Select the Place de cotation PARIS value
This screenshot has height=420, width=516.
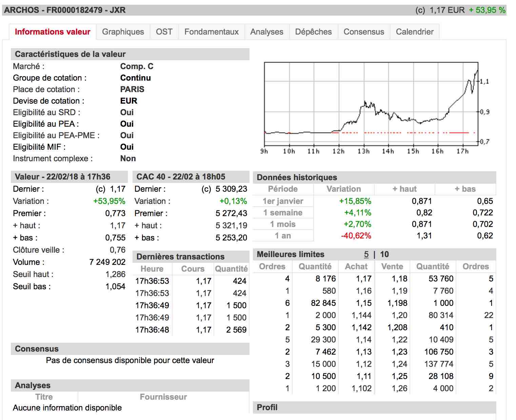(132, 89)
